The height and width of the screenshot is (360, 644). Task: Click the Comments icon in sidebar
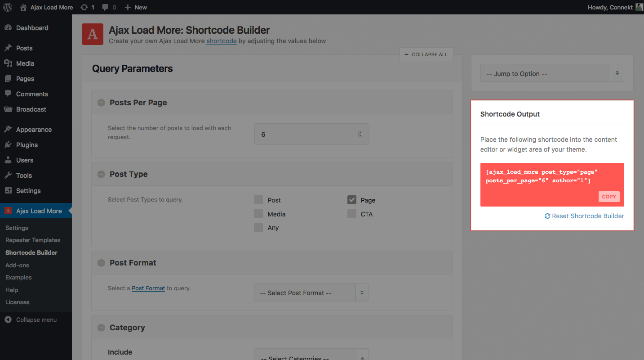tap(8, 94)
